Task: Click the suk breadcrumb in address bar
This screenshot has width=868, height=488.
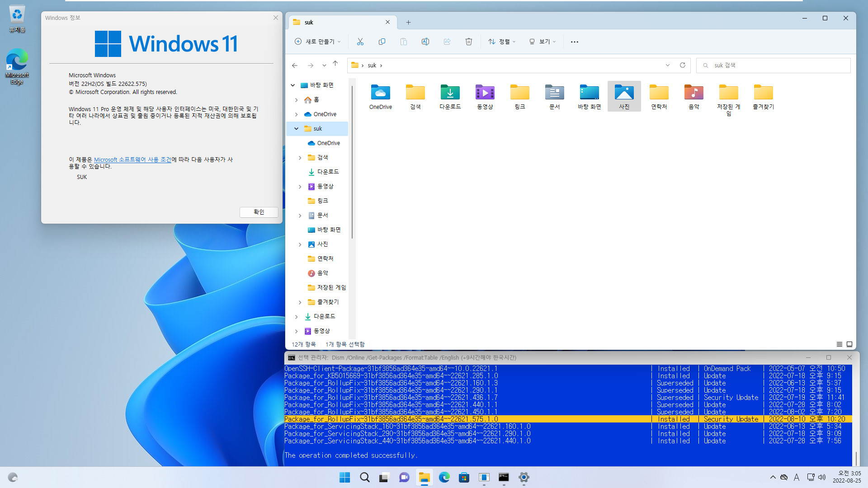Action: click(372, 66)
